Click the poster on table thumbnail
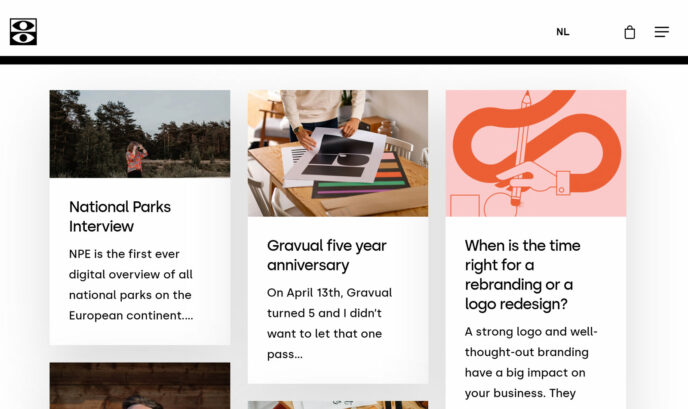The height and width of the screenshot is (409, 688). [x=338, y=153]
